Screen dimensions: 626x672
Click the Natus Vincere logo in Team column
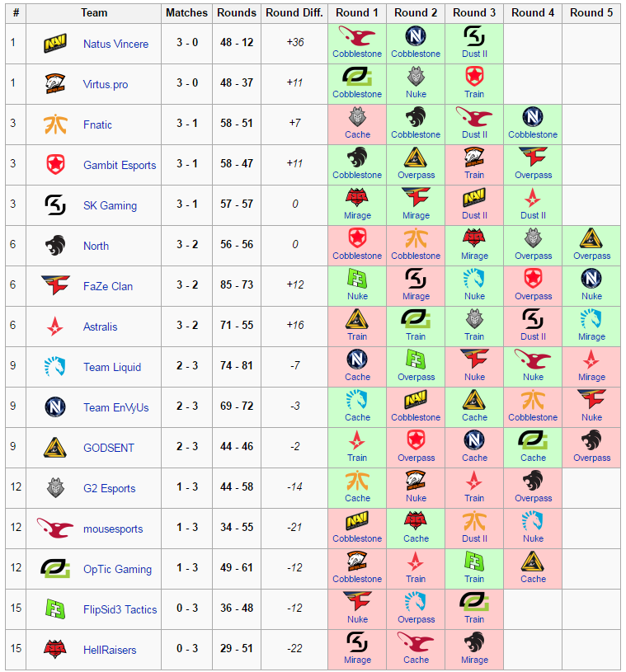(x=55, y=44)
